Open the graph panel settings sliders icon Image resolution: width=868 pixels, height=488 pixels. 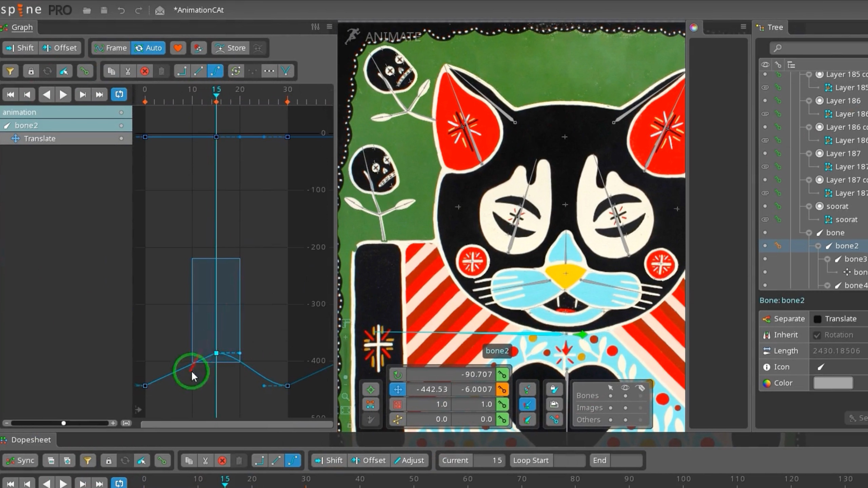coord(315,27)
